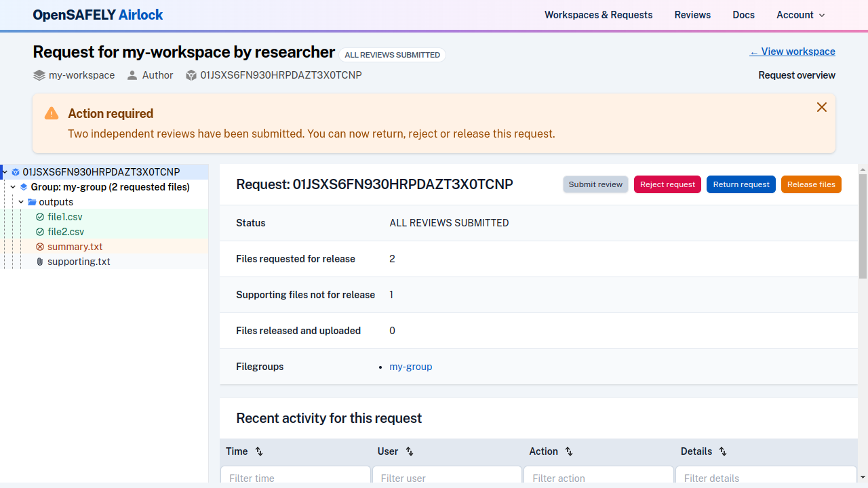Click the approved check icon beside file1.csv

click(x=39, y=217)
